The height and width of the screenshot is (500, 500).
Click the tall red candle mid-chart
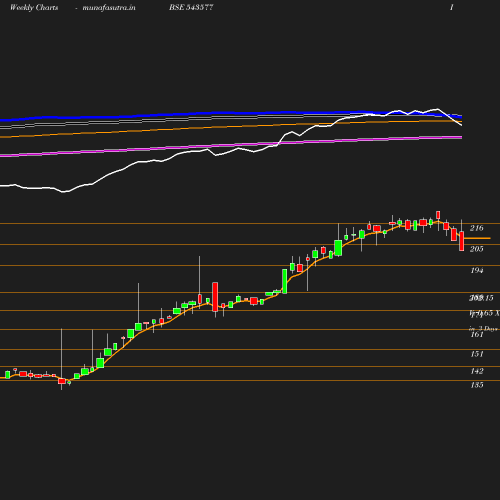(x=215, y=297)
